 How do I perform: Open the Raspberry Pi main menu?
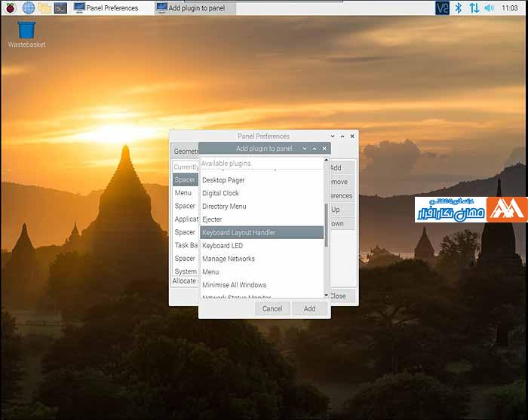pyautogui.click(x=11, y=8)
